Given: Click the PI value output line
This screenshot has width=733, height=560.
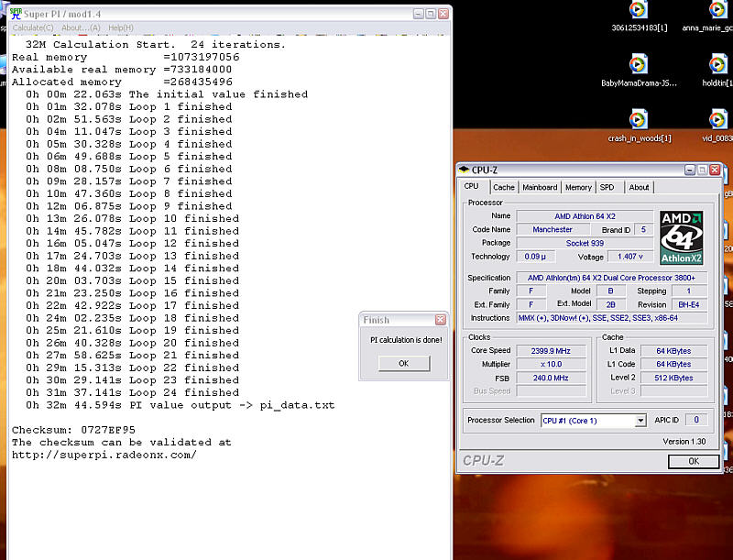Looking at the screenshot, I should pos(180,405).
